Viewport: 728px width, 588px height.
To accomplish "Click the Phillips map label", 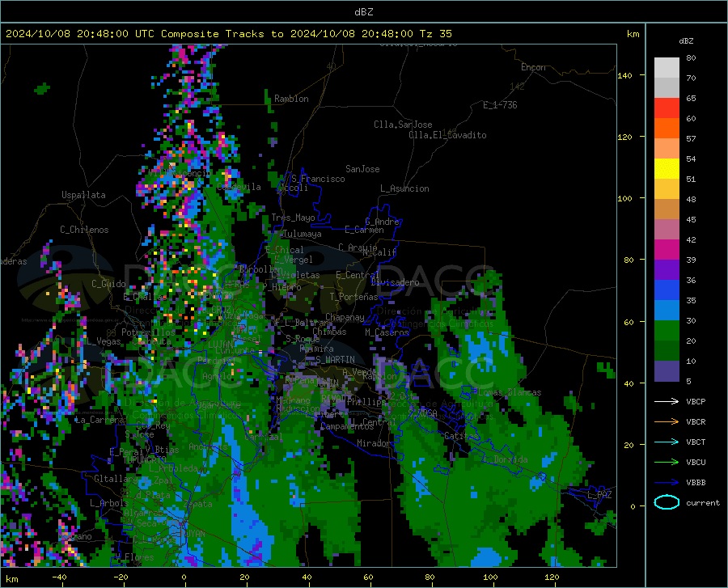I will coord(366,402).
